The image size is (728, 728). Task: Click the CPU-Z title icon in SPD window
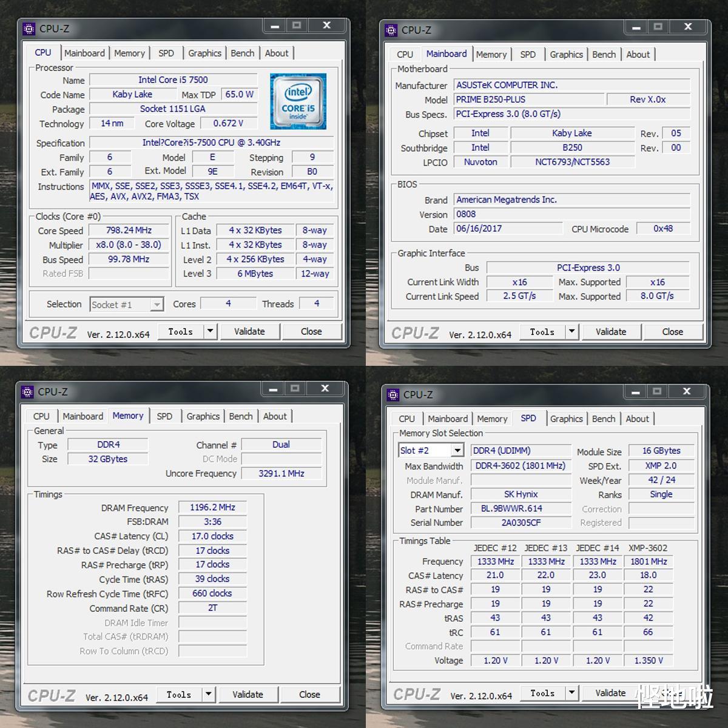tap(393, 394)
